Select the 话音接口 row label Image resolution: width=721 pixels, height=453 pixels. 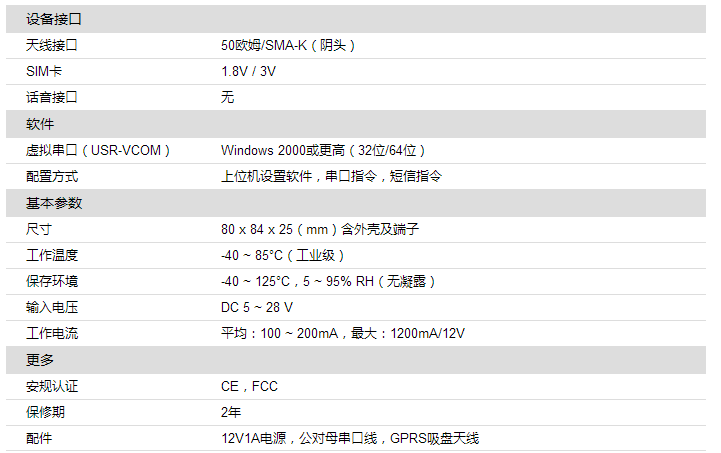tap(52, 97)
